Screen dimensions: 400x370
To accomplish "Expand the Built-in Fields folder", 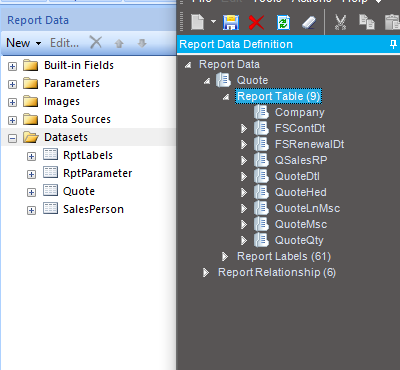I will [x=12, y=66].
